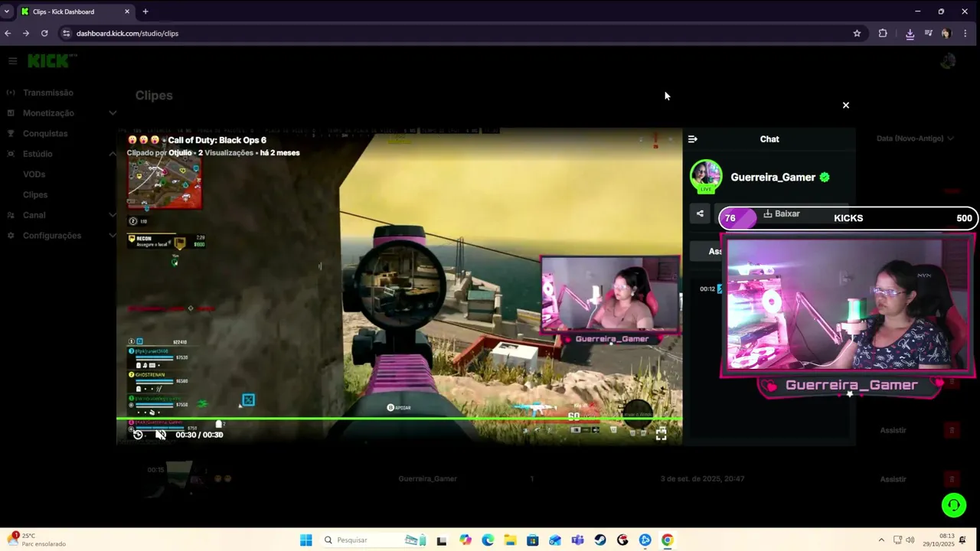Show hidden system tray icons
The height and width of the screenshot is (551, 980).
click(x=881, y=540)
